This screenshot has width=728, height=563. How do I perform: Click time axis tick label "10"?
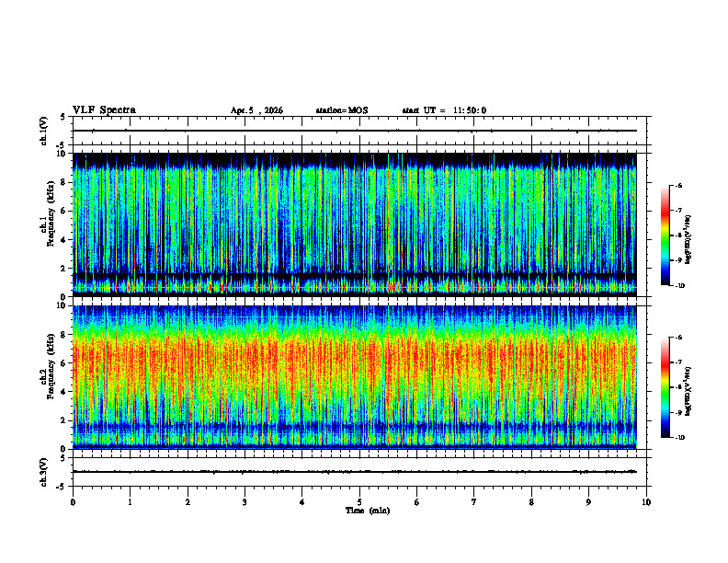point(646,502)
